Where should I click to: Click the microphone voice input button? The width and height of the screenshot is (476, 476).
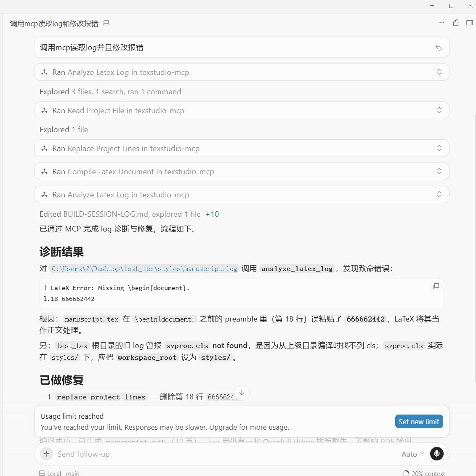click(436, 454)
